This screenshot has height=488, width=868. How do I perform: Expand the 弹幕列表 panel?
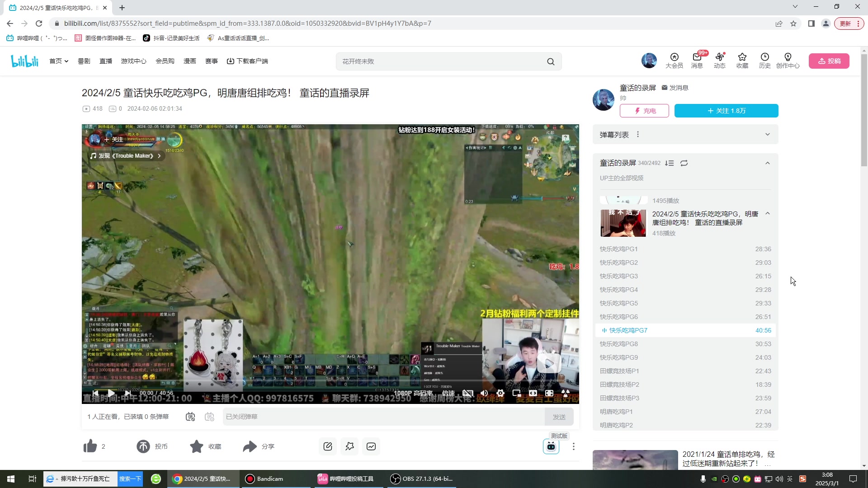(x=768, y=134)
